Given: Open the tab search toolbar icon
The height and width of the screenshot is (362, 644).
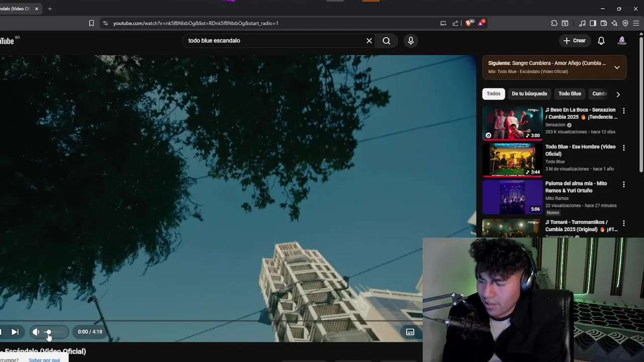Looking at the screenshot, I should (565, 23).
